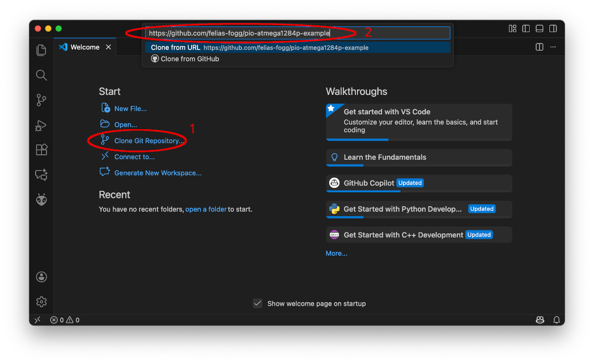Click the Updated badge on Python walkthrough

click(x=482, y=209)
